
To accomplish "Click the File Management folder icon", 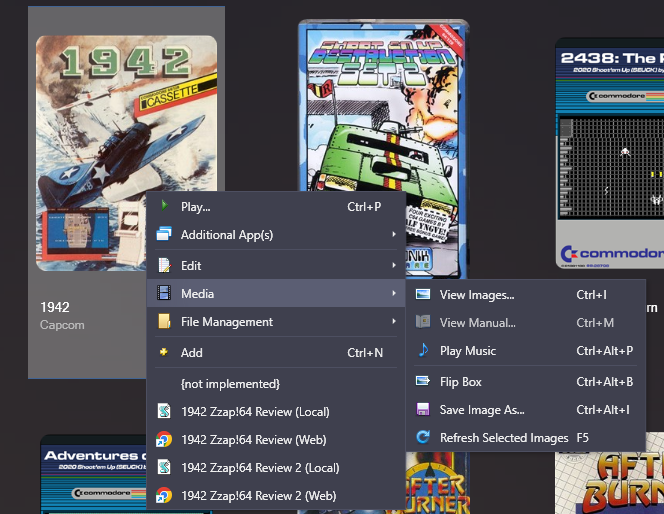I will coord(164,321).
